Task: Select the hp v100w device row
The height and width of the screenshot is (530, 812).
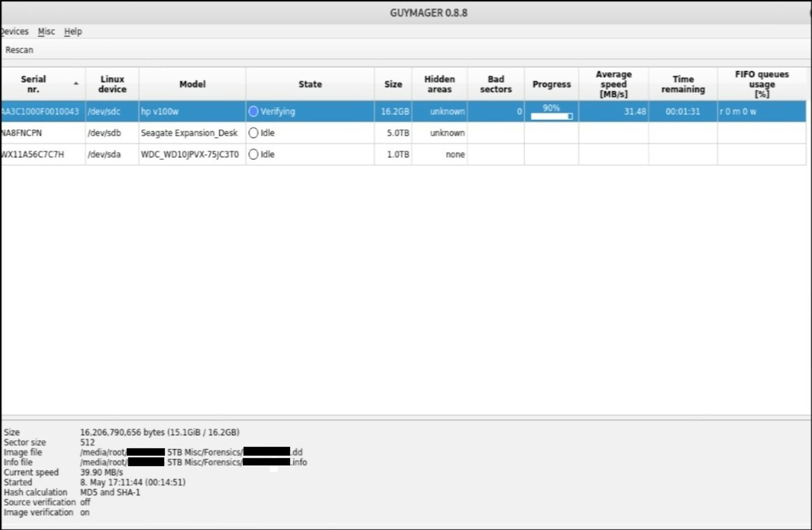Action: click(159, 111)
